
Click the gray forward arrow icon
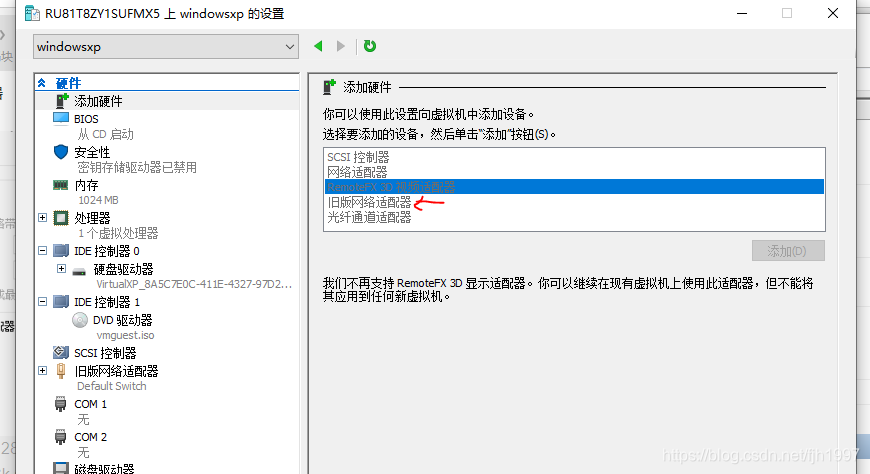coord(341,46)
